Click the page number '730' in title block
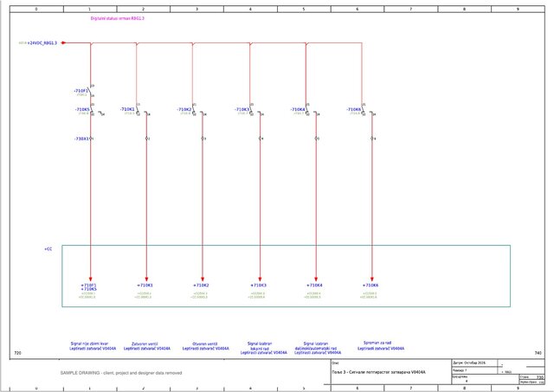This screenshot has height=392, width=554. (x=540, y=377)
